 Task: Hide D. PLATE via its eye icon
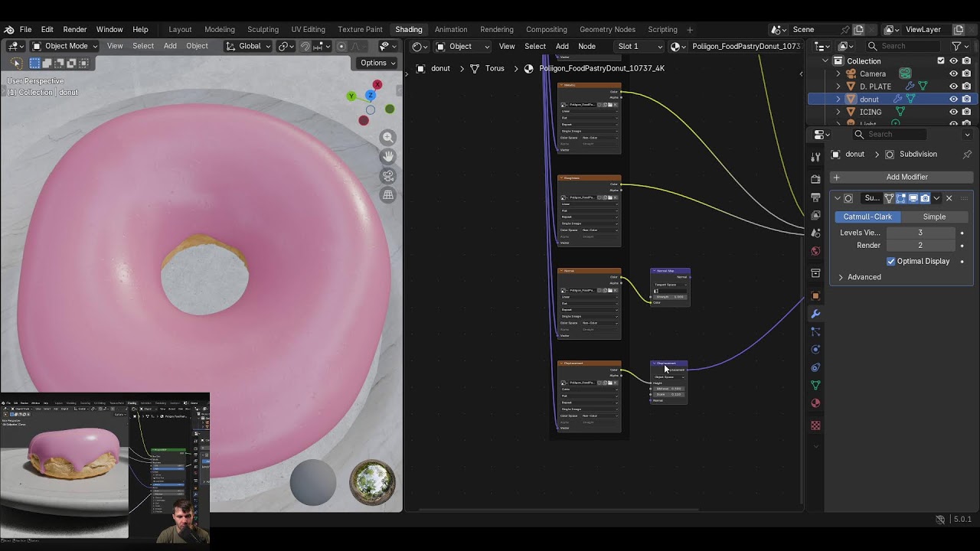point(954,86)
